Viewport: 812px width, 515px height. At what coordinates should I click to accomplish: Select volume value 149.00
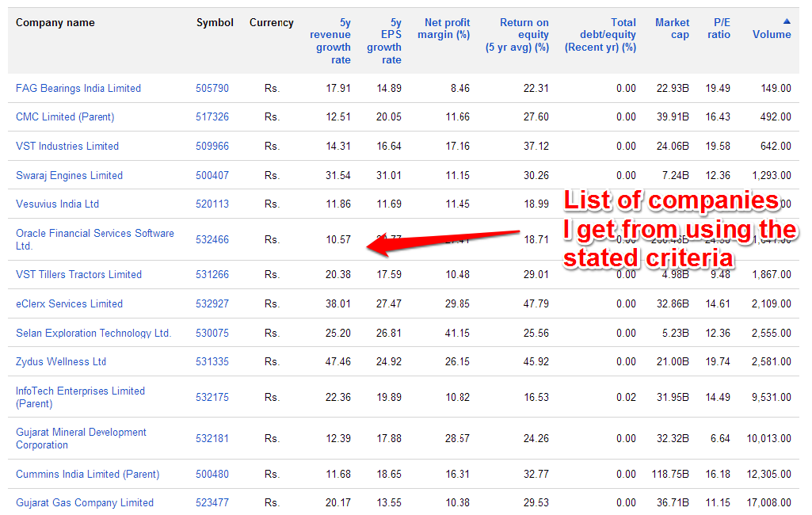pyautogui.click(x=776, y=88)
